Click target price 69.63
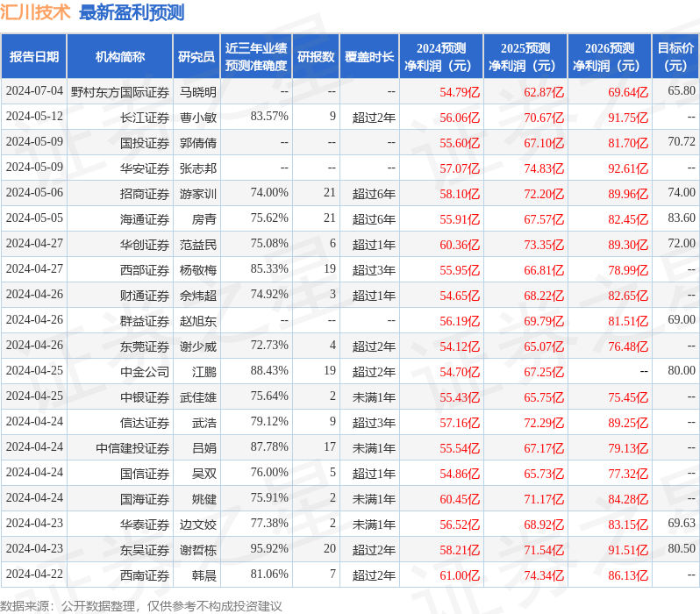The width and height of the screenshot is (700, 614). (682, 524)
